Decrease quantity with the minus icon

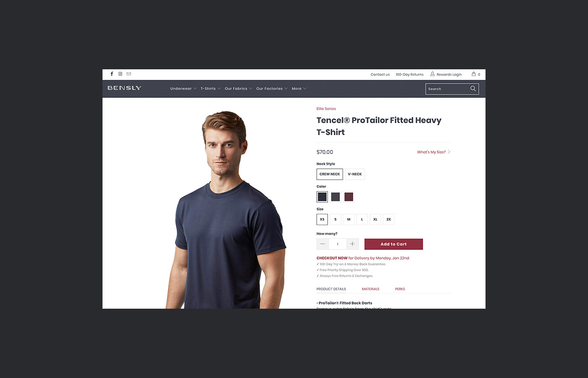click(323, 244)
